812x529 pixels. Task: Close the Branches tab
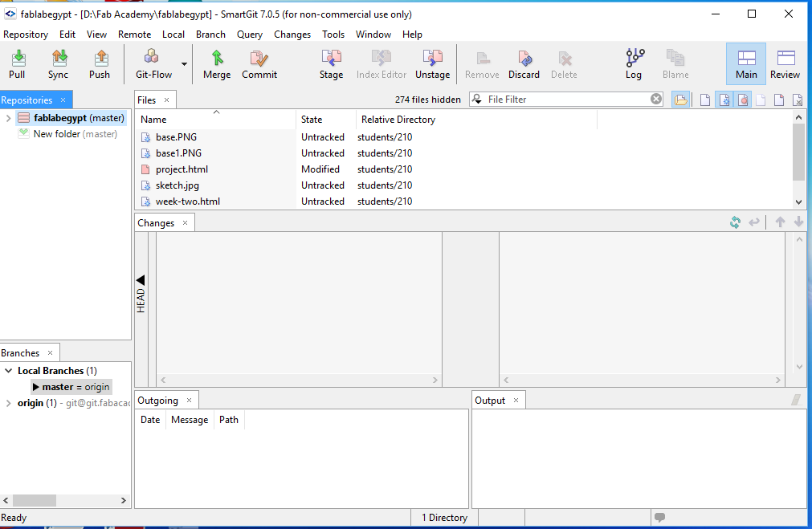click(x=51, y=352)
